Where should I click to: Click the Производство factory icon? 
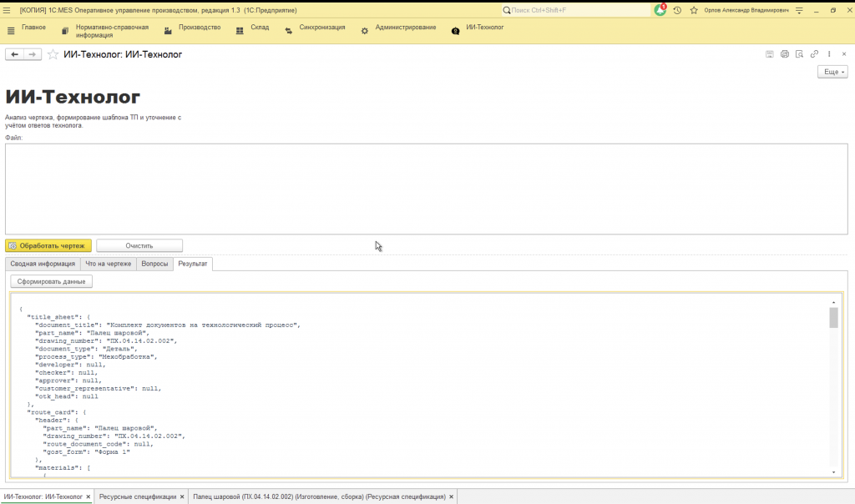168,31
